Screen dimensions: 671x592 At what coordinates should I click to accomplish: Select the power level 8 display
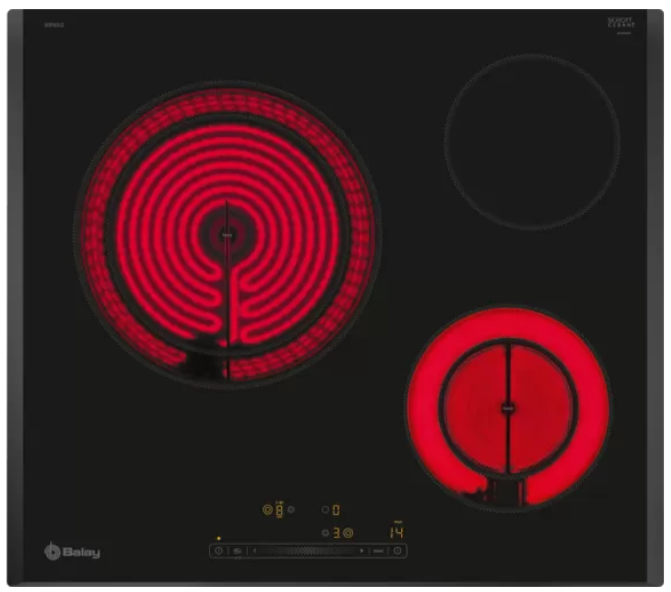click(279, 510)
